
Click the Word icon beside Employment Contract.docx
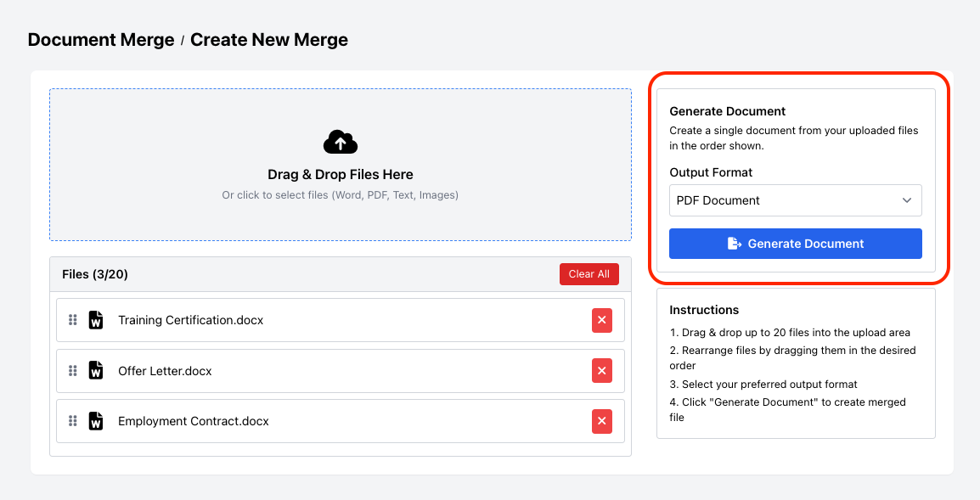coord(95,421)
